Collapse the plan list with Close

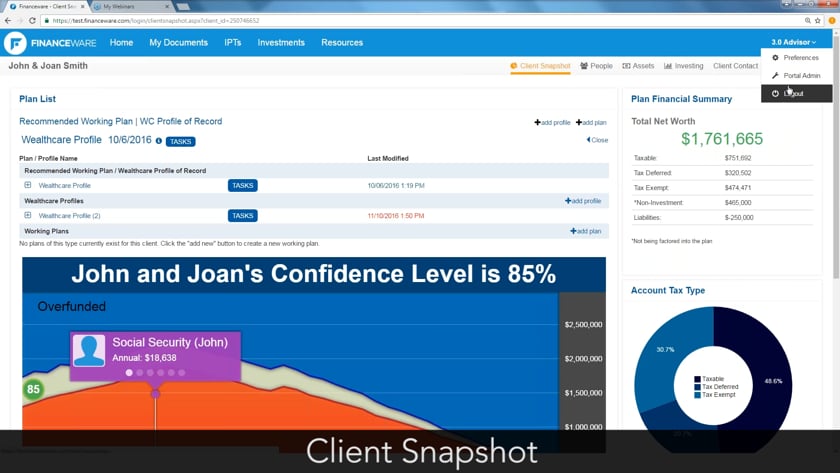pos(597,140)
